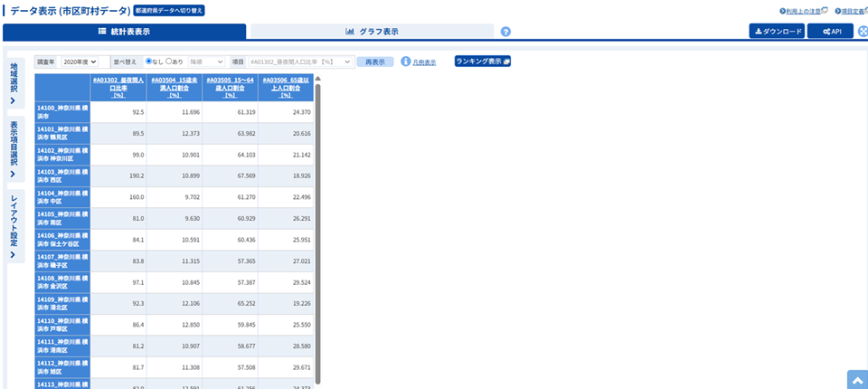Click the 都道府県データへ切り替え button
The height and width of the screenshot is (389, 868).
tap(169, 11)
